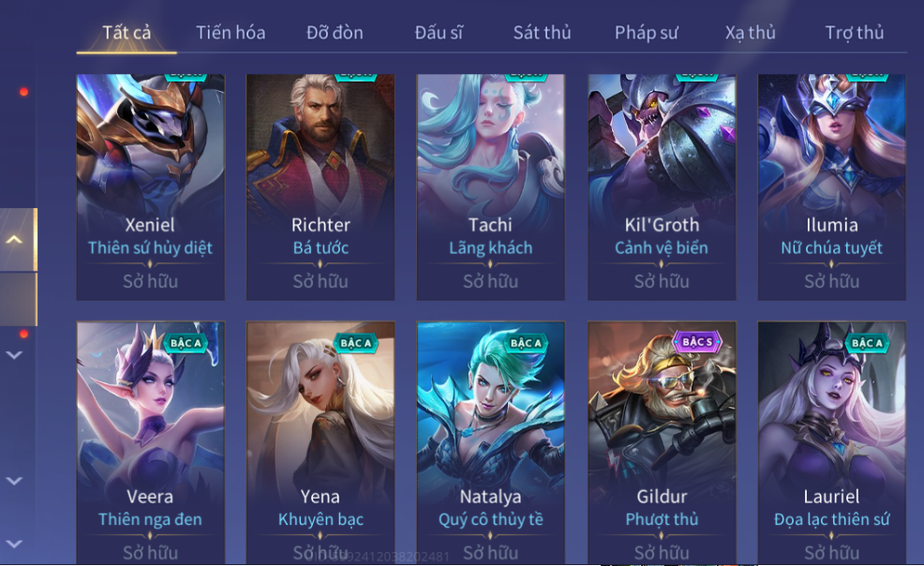The image size is (924, 566).
Task: Filter skins by Sát thủ
Action: [543, 33]
